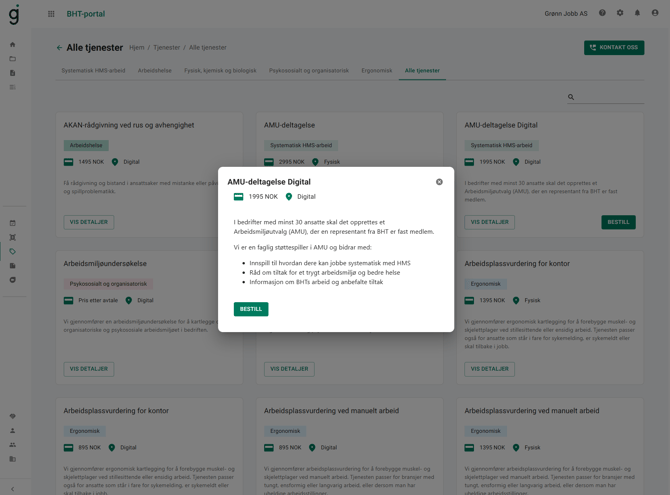670x495 pixels.
Task: Go to home icon in sidebar
Action: click(13, 45)
